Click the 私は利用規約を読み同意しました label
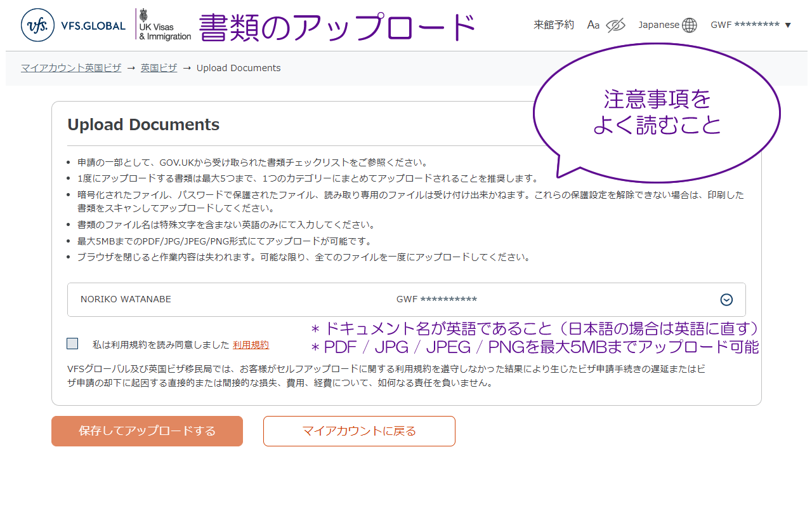 click(160, 345)
